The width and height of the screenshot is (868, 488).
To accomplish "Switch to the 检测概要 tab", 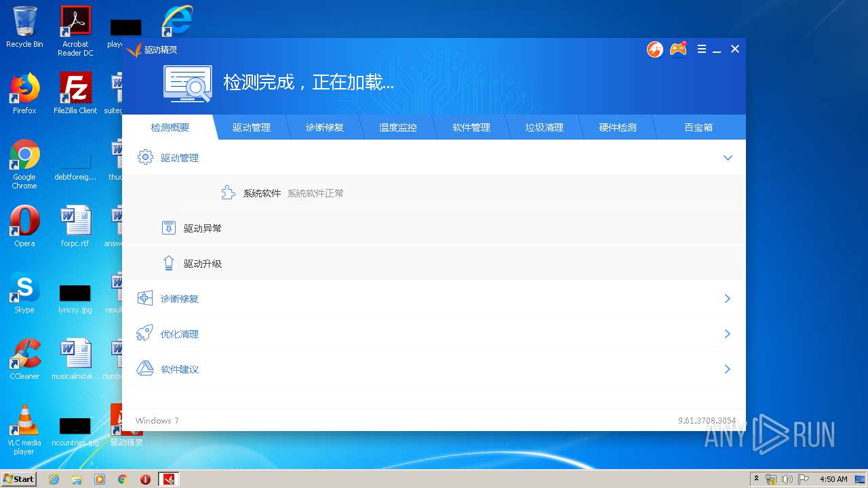I will tap(170, 127).
